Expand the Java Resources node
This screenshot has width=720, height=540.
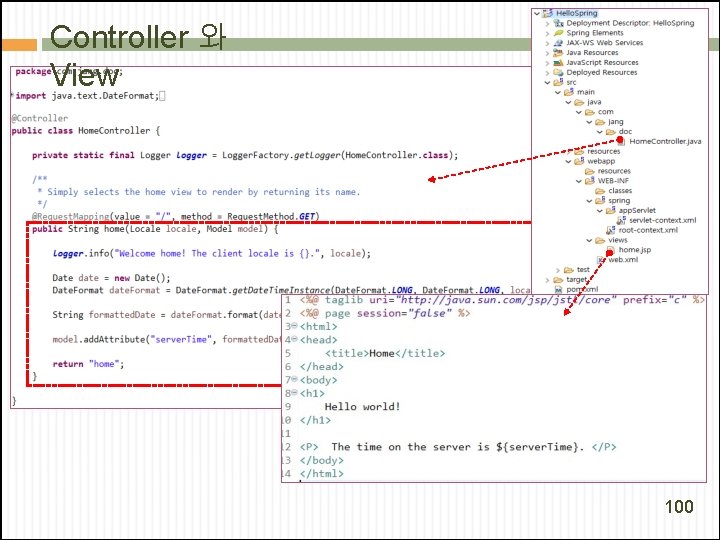[547, 53]
